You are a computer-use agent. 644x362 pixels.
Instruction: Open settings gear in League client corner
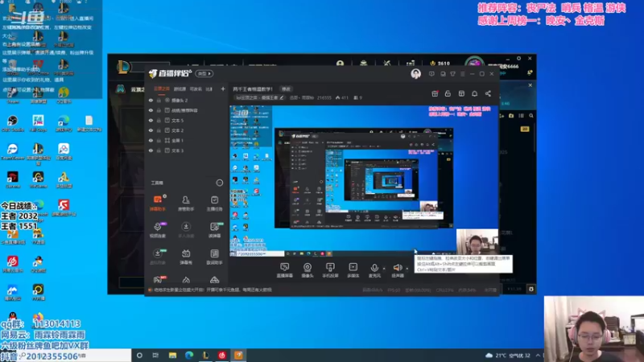(531, 289)
